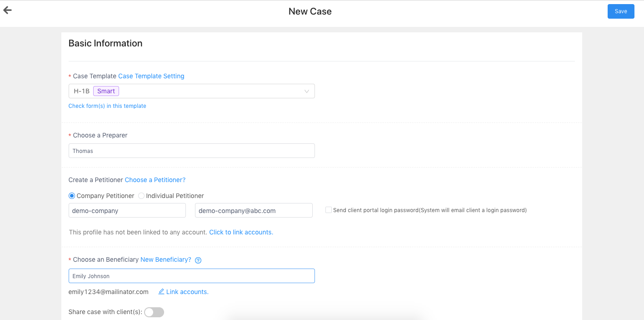Screen dimensions: 644x320
Task: Open the Choose a Preparer field
Action: pyautogui.click(x=191, y=151)
